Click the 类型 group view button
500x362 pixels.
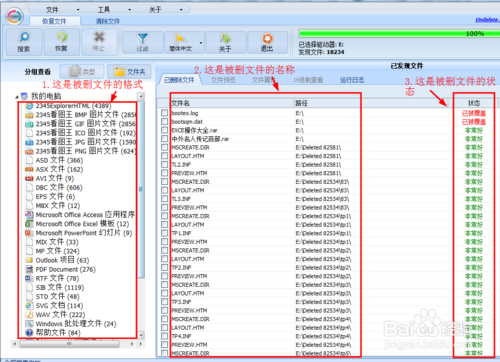[82, 71]
